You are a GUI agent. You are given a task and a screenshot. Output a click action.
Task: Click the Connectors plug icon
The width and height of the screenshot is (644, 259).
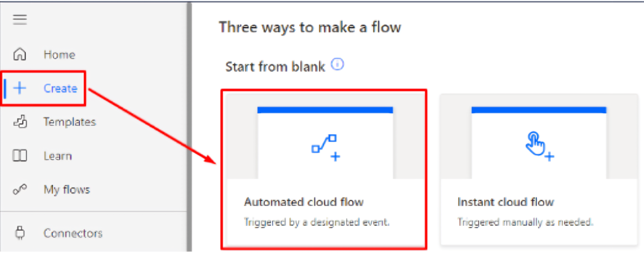20,233
